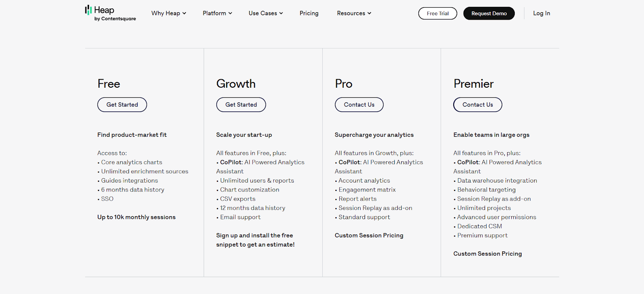Click the "by Contentsquare" text

115,18
